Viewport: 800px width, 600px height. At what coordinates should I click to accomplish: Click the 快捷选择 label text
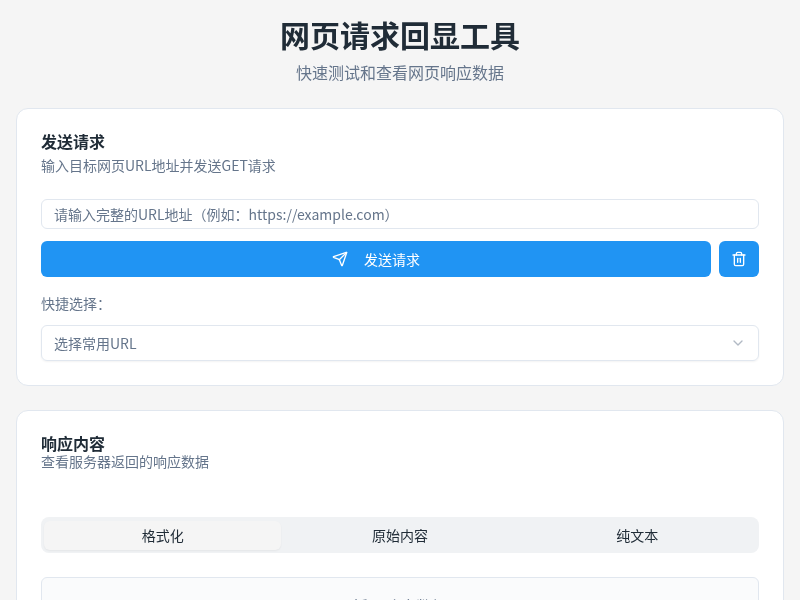coord(73,305)
